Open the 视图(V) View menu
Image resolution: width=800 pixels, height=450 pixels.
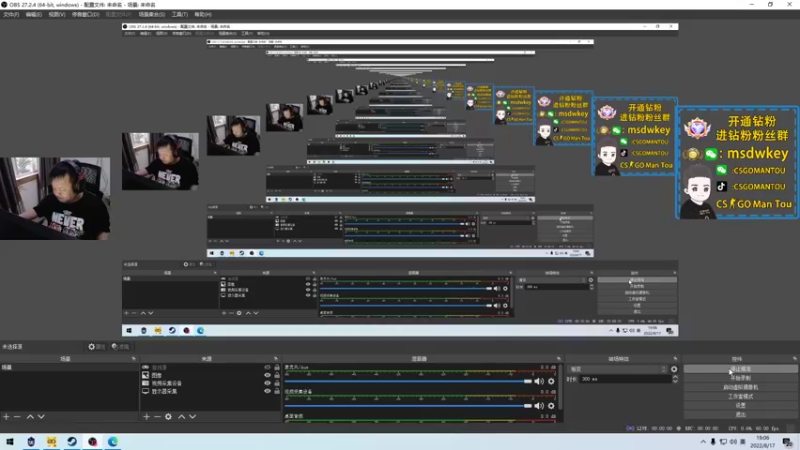coord(57,14)
